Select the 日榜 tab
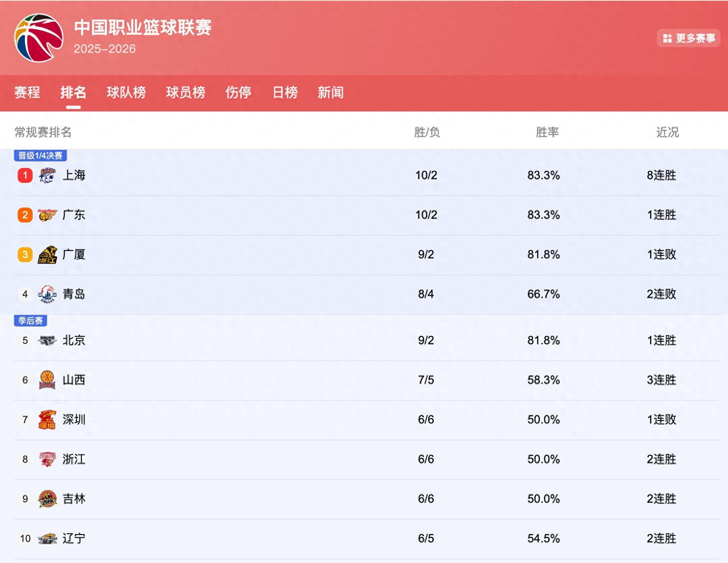Image resolution: width=728 pixels, height=563 pixels. pyautogui.click(x=285, y=92)
